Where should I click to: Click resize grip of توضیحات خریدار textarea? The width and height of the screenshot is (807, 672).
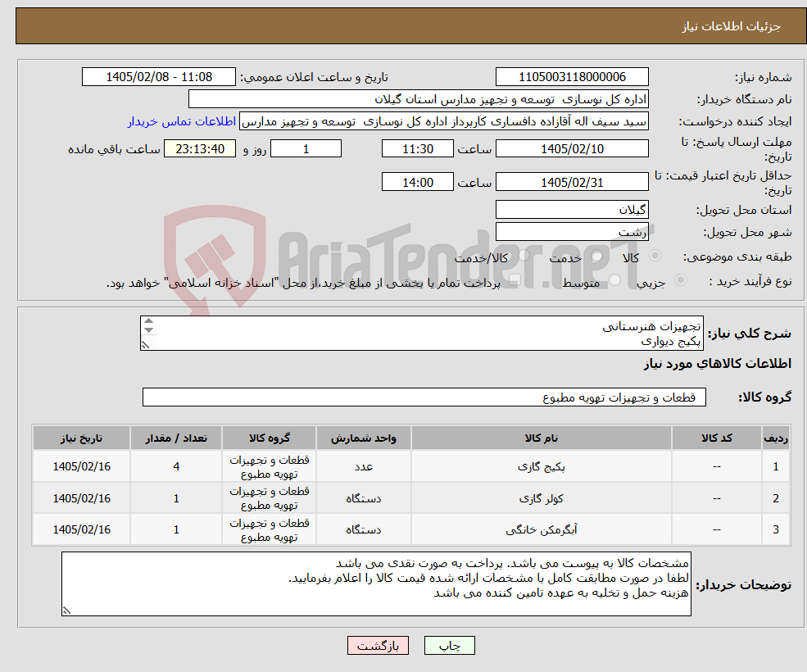click(x=66, y=611)
